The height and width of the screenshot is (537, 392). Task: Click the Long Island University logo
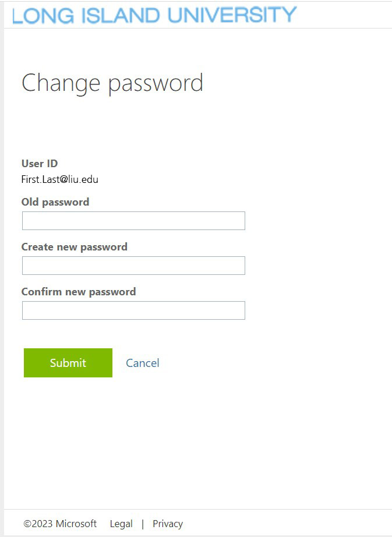click(154, 15)
